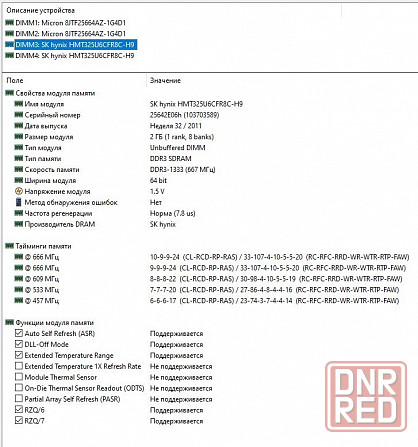
Task: Select value '2 ГБ (1 rank, 8 banks)'
Action: [182, 137]
